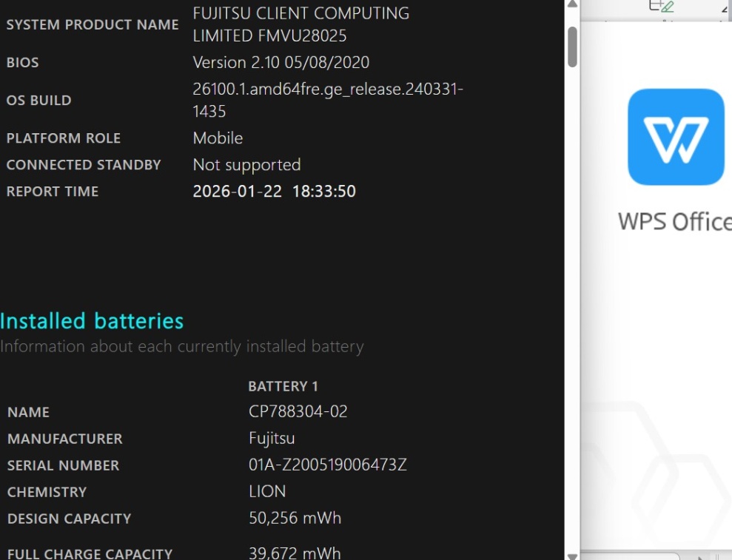Select the design capacity value '50,256 mWh'
The image size is (732, 560).
click(x=295, y=518)
